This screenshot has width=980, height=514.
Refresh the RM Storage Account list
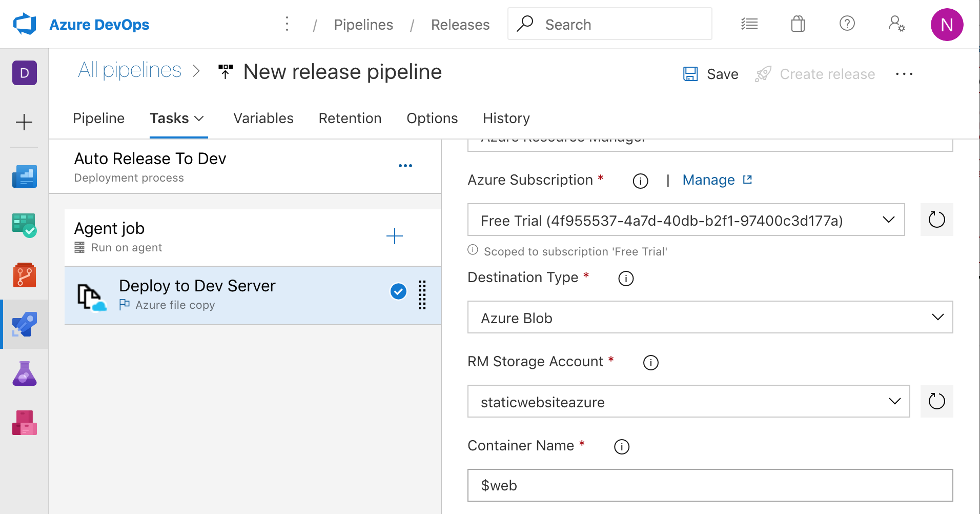point(936,401)
